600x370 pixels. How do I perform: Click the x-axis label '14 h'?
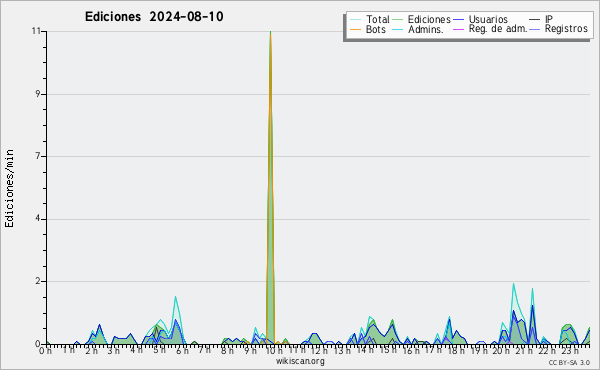coord(365,350)
